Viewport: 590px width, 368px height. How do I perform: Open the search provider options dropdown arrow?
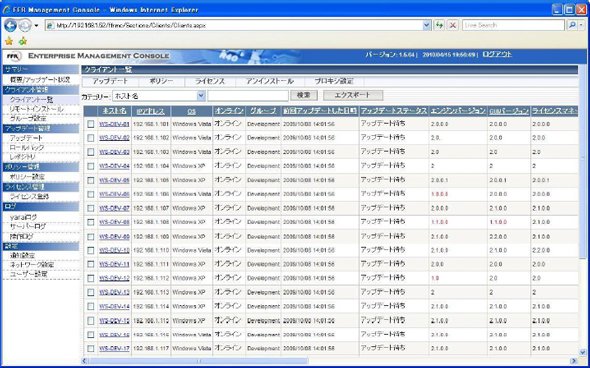click(x=581, y=25)
